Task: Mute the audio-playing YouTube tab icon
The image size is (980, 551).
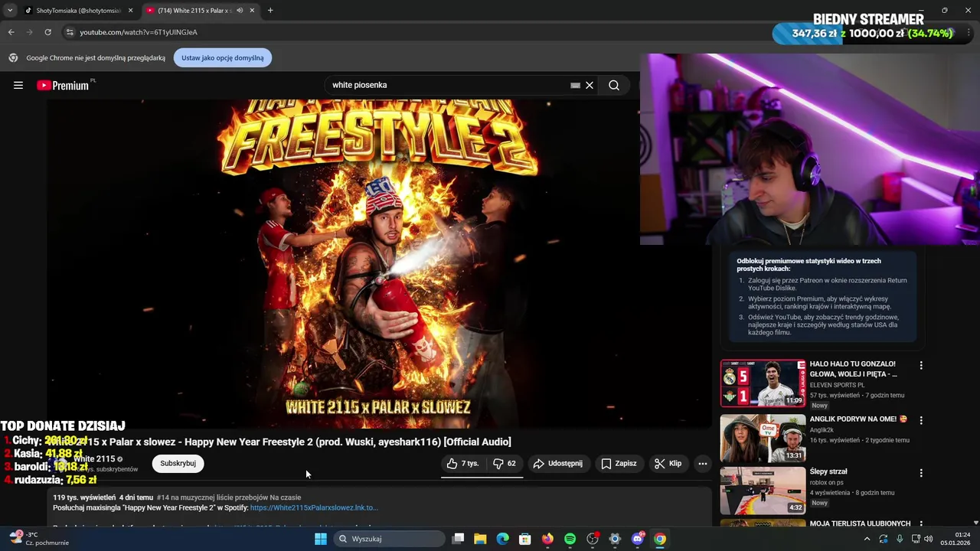Action: 240,11
